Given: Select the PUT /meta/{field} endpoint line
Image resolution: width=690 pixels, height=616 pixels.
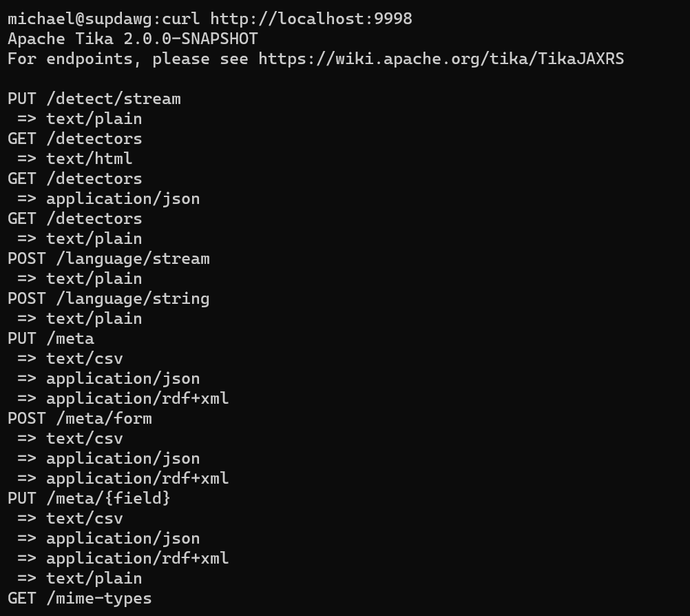Looking at the screenshot, I should (89, 498).
